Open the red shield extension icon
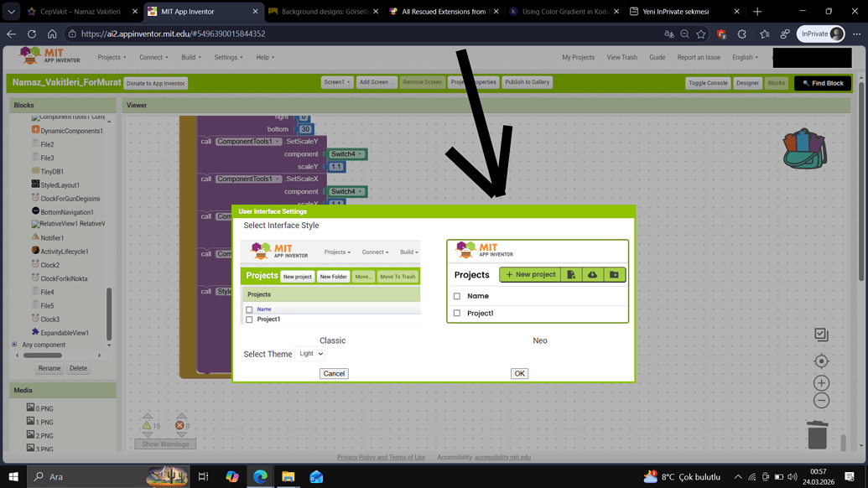This screenshot has height=488, width=868. [721, 34]
